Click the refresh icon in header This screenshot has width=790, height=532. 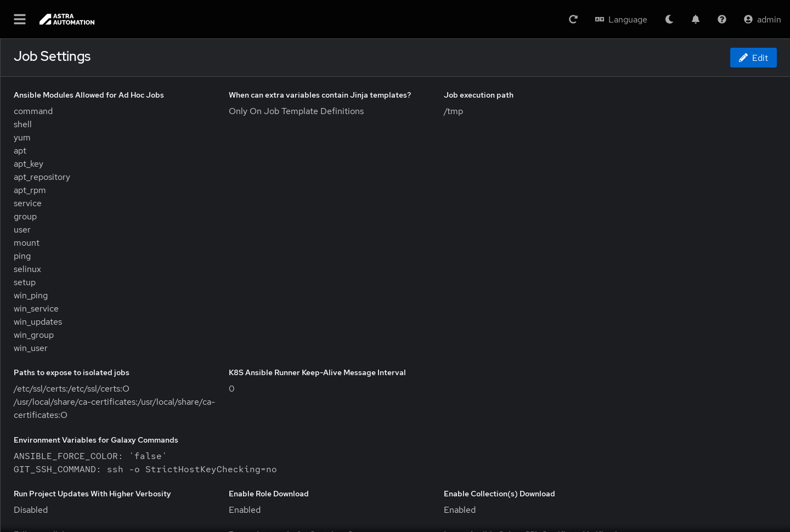[x=573, y=19]
